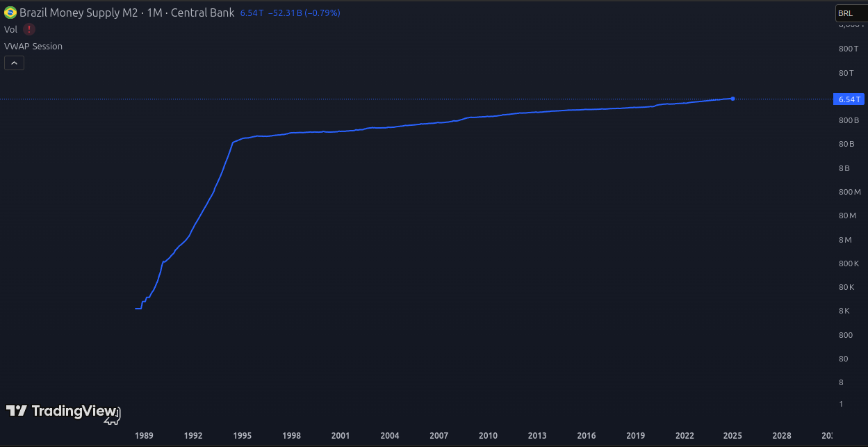This screenshot has width=868, height=447.
Task: Click the −52.31 B change value in header
Action: 285,13
